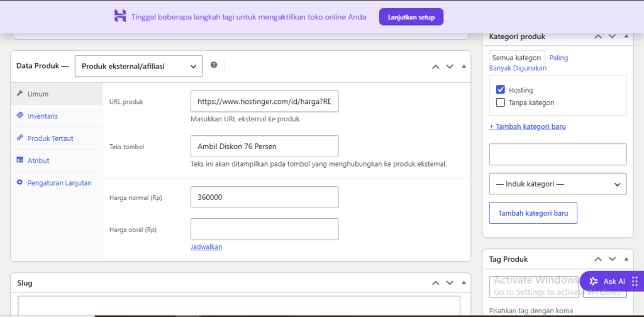Collapse the Slug panel toggle triangle
This screenshot has height=317, width=644.
(x=464, y=282)
